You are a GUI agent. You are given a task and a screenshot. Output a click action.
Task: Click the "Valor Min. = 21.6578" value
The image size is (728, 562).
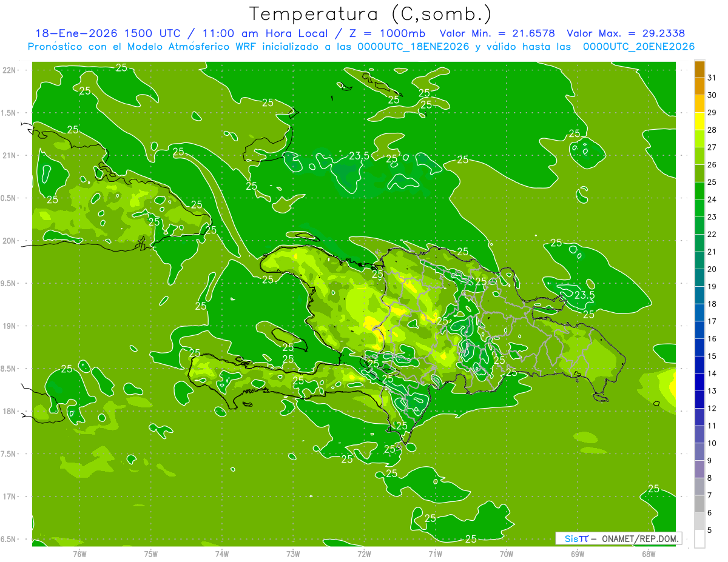(x=499, y=33)
